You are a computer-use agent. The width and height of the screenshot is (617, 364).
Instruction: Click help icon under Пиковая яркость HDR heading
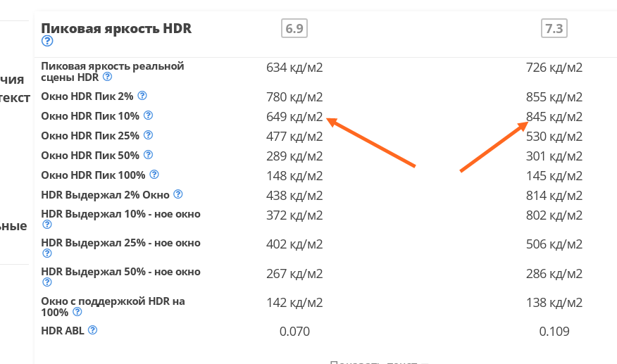pyautogui.click(x=47, y=41)
